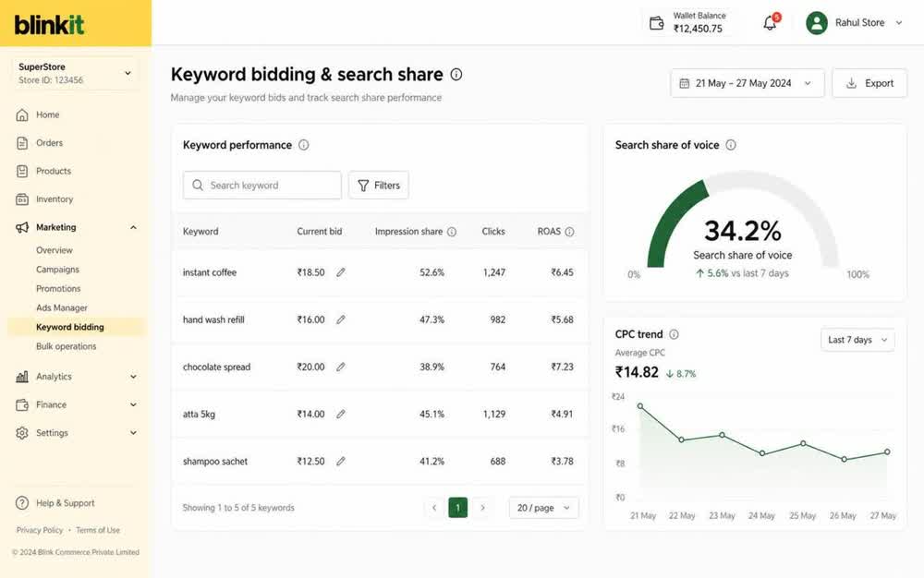This screenshot has width=924, height=578.
Task: Click the Rahul Store profile avatar
Action: [x=817, y=23]
